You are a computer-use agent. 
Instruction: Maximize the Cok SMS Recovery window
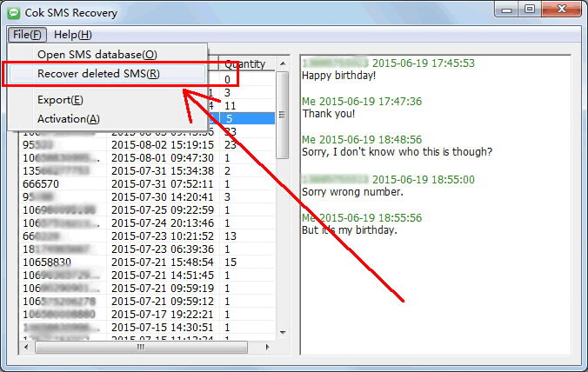(530, 10)
